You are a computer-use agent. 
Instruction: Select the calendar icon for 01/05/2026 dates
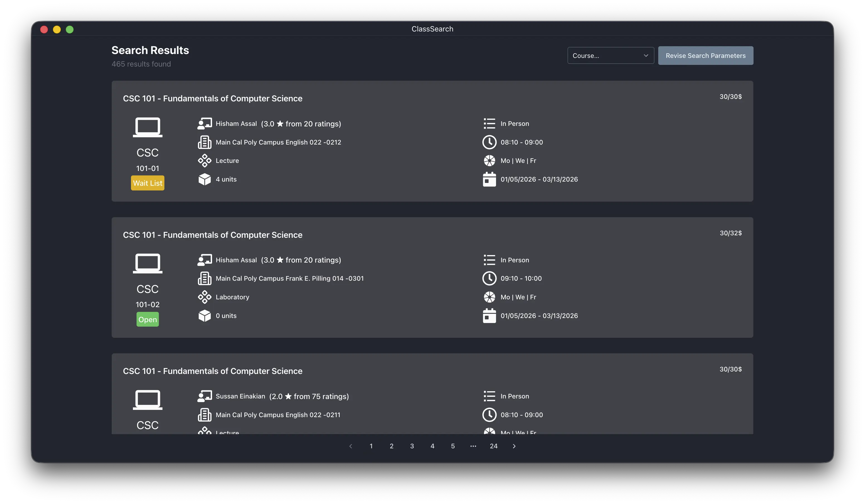tap(489, 179)
